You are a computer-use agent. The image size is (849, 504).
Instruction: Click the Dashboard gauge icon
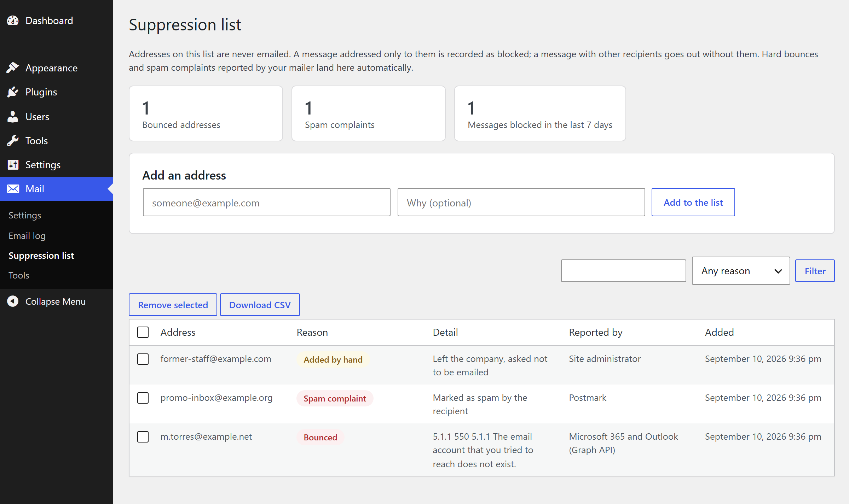click(13, 20)
